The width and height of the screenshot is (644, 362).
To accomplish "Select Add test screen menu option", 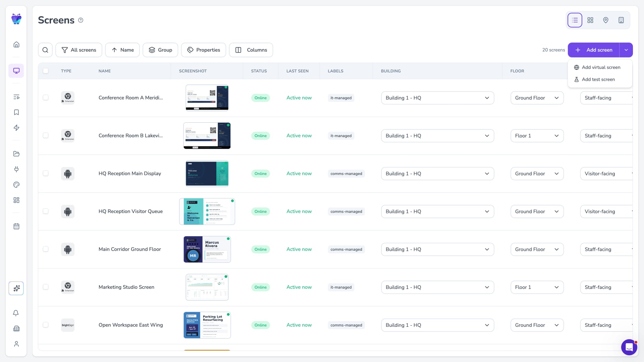I will click(600, 79).
